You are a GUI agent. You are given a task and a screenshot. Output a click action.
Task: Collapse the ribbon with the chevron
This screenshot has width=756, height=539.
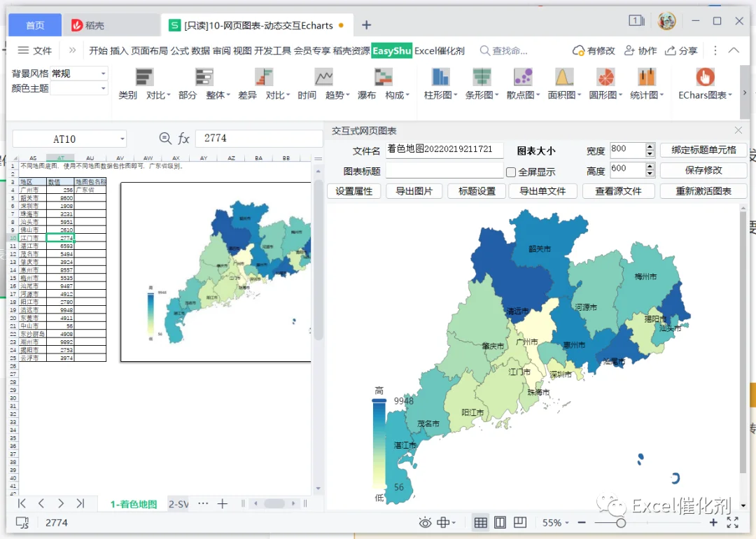(734, 50)
